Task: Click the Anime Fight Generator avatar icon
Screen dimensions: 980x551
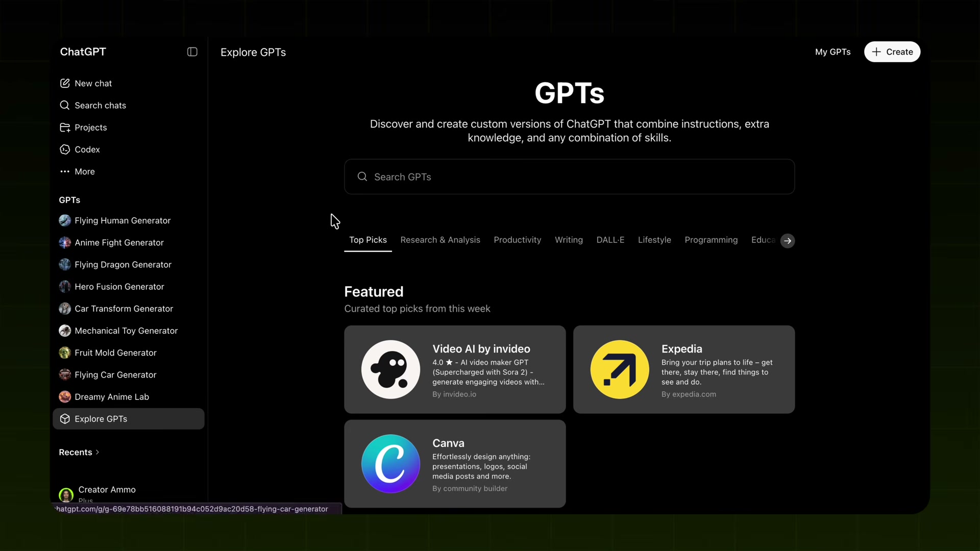Action: (65, 242)
